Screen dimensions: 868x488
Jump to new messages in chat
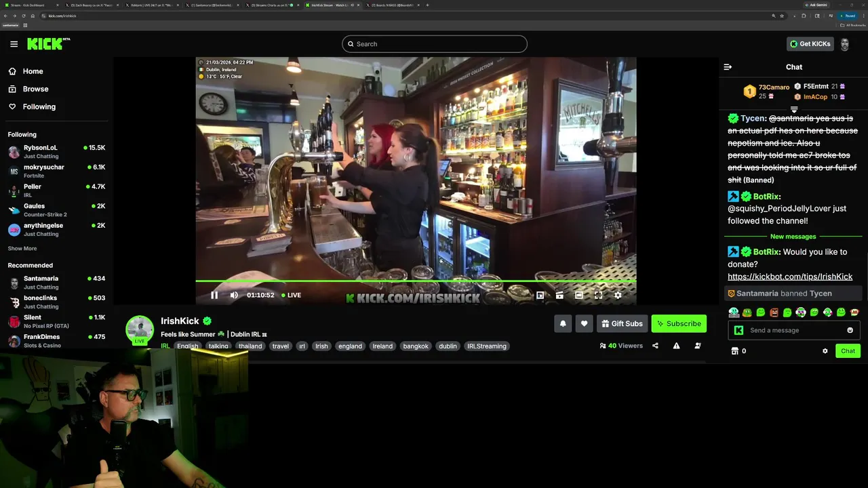[793, 237]
